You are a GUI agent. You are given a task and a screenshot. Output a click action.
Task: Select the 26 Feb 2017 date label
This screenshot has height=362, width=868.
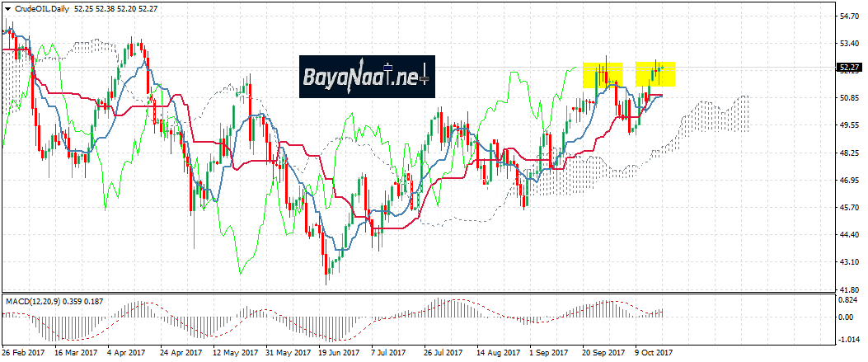point(22,352)
